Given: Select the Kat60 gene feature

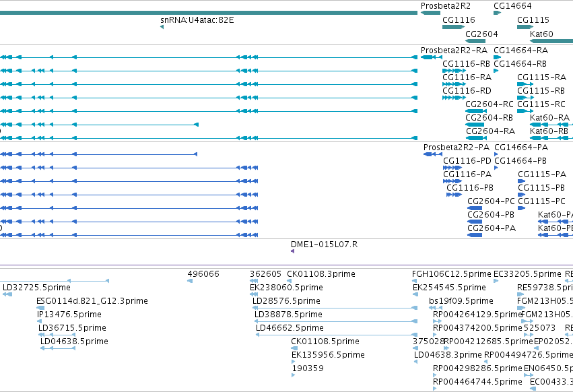Looking at the screenshot, I should 551,41.
